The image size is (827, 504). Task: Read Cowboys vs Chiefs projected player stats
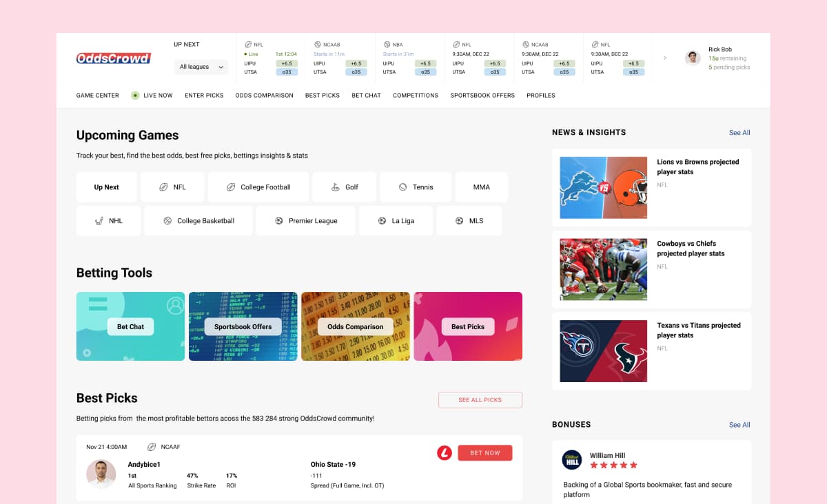(x=691, y=249)
